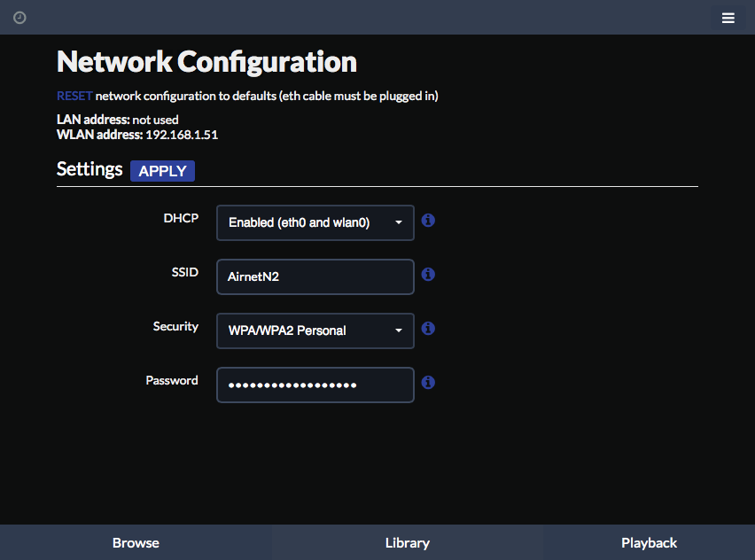Screen dimensions: 755x560
Task: Click the info icon next to SSID
Action: [x=428, y=275]
